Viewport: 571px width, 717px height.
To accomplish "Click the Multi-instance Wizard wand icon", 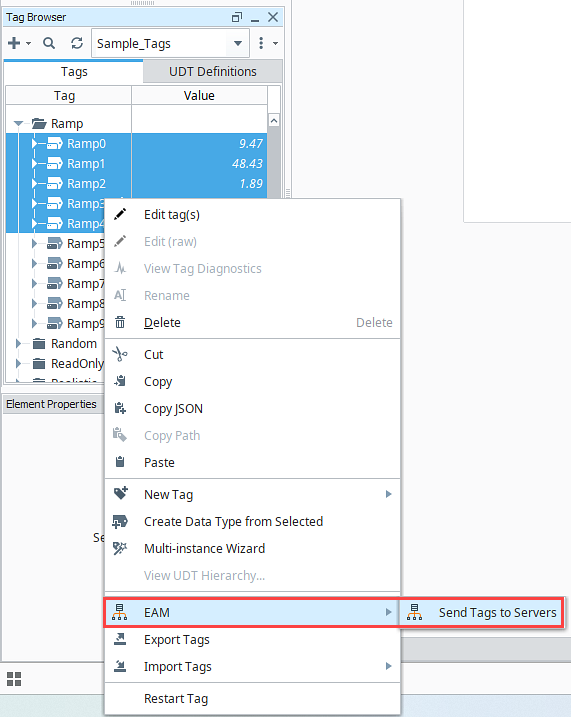I will (x=120, y=548).
